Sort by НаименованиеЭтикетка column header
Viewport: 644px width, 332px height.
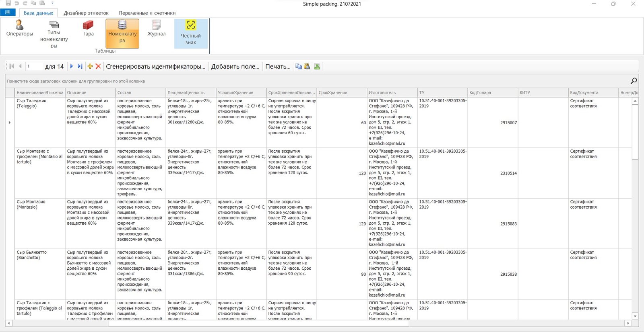(40, 92)
